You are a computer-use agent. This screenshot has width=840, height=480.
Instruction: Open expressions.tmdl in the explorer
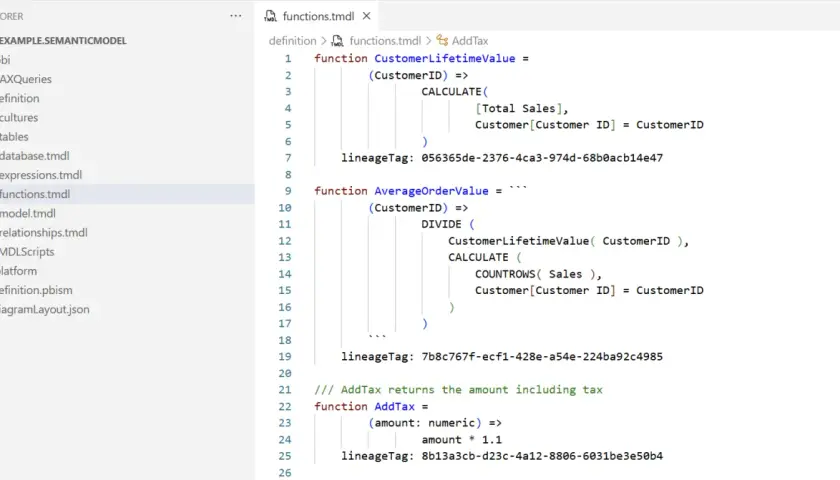point(41,175)
